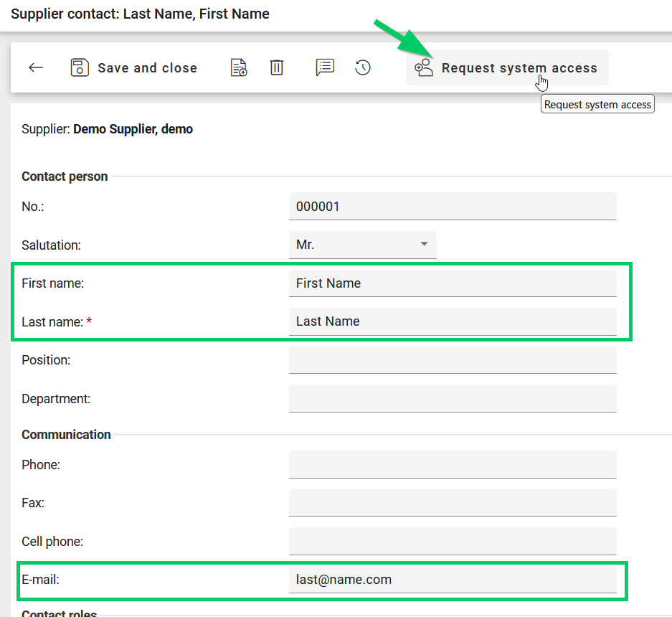Click the Save and close button
Image resolution: width=672 pixels, height=617 pixels.
[134, 67]
